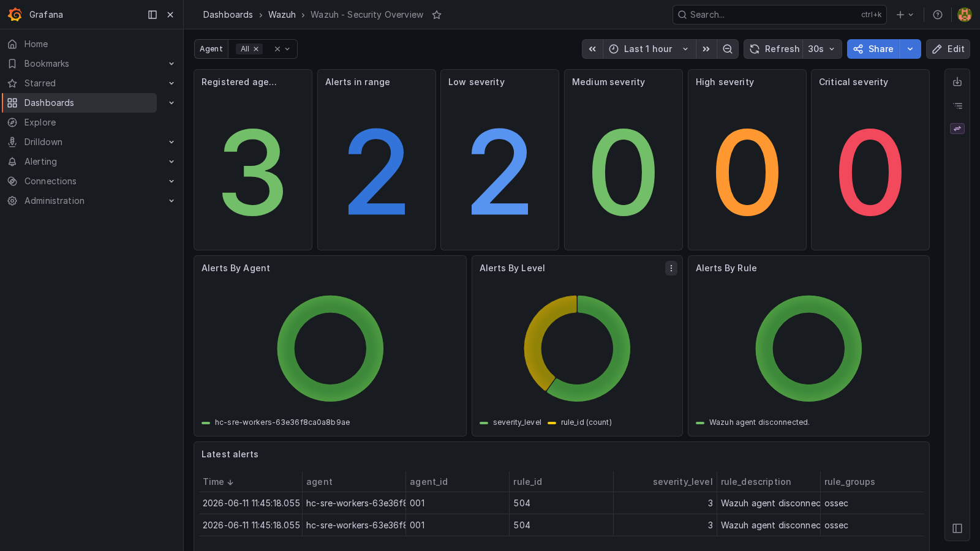This screenshot has width=980, height=551.
Task: Shift time range forwards
Action: click(x=706, y=49)
